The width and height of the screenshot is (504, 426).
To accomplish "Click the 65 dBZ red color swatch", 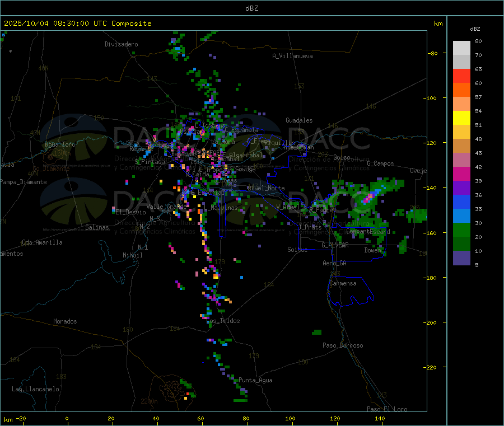I will tap(461, 76).
